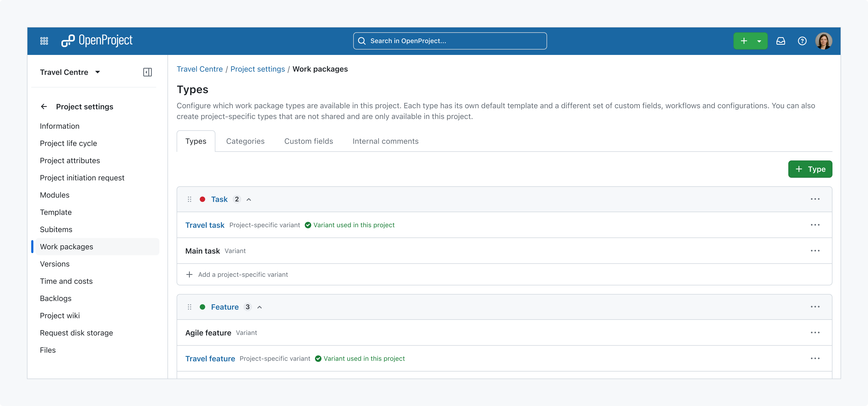Image resolution: width=868 pixels, height=406 pixels.
Task: Open the help question mark icon
Action: (802, 41)
